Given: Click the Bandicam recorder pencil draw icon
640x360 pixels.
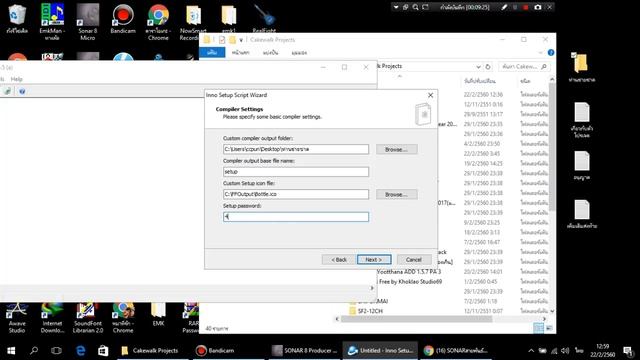Looking at the screenshot, I should point(504,7).
